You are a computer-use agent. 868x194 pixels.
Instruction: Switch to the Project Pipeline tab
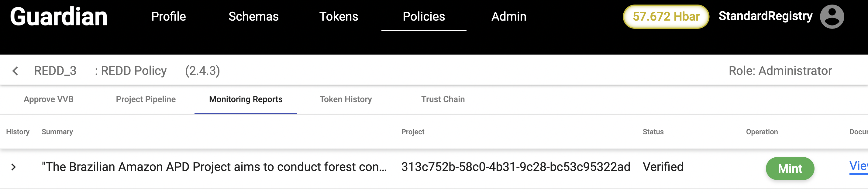click(146, 99)
